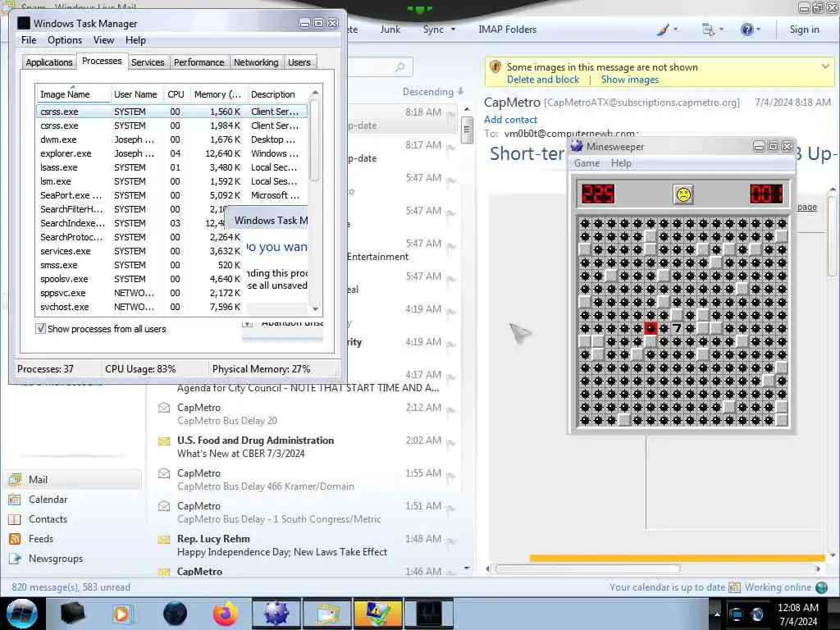Click the exploded red mine cell in Minesweeper
Image resolution: width=840 pixels, height=630 pixels.
coord(651,328)
